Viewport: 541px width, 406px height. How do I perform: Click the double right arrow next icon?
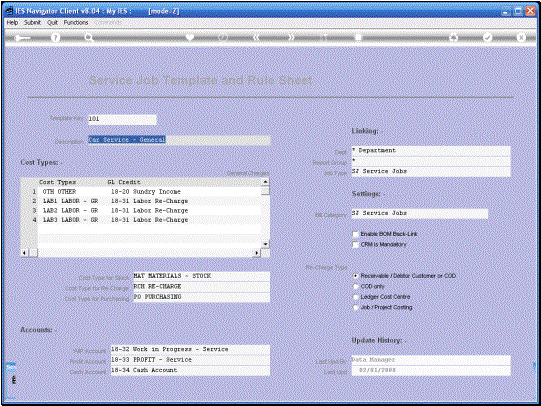pos(292,37)
